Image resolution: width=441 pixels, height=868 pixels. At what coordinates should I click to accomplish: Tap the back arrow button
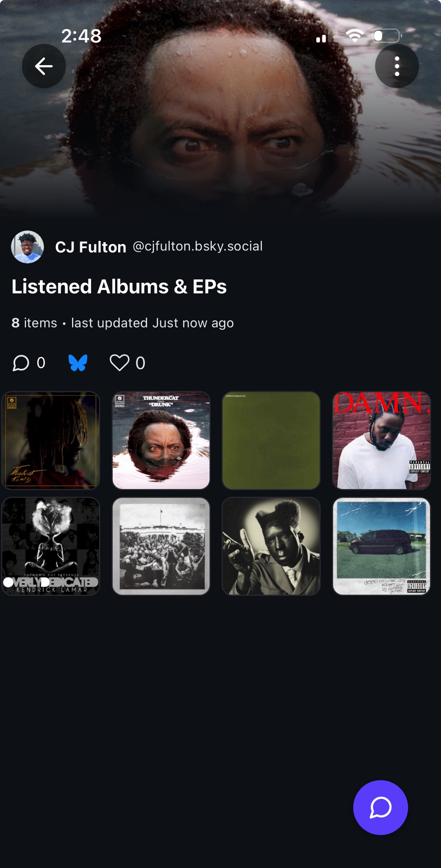coord(44,66)
